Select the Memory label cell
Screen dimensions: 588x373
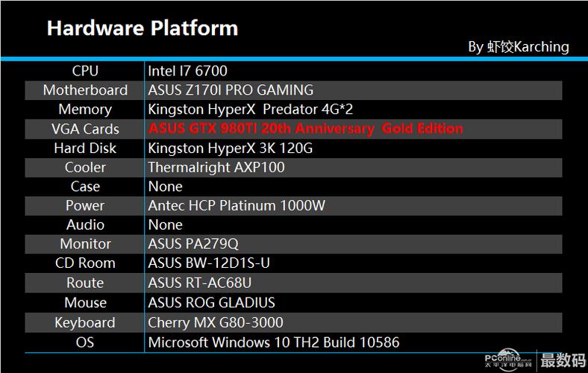coord(85,110)
